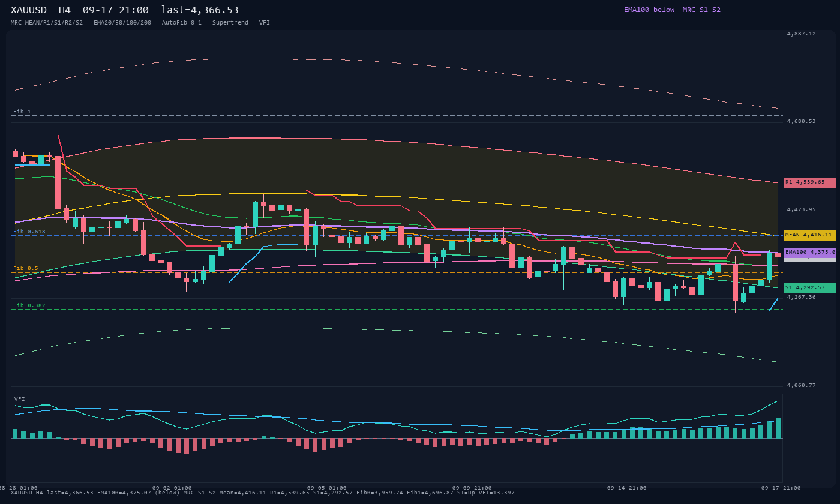Click the 09-17 21:00 time axis label
This screenshot has width=840, height=504.
coord(781,488)
